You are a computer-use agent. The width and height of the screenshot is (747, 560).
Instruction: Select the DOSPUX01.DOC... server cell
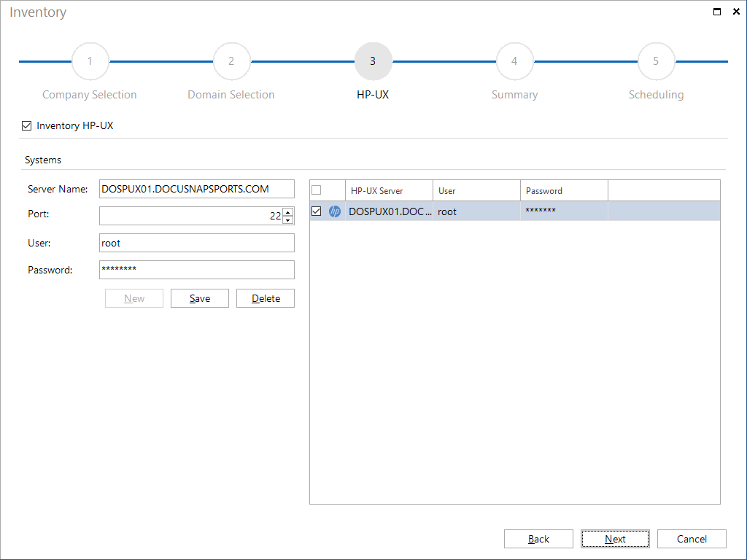tap(390, 211)
